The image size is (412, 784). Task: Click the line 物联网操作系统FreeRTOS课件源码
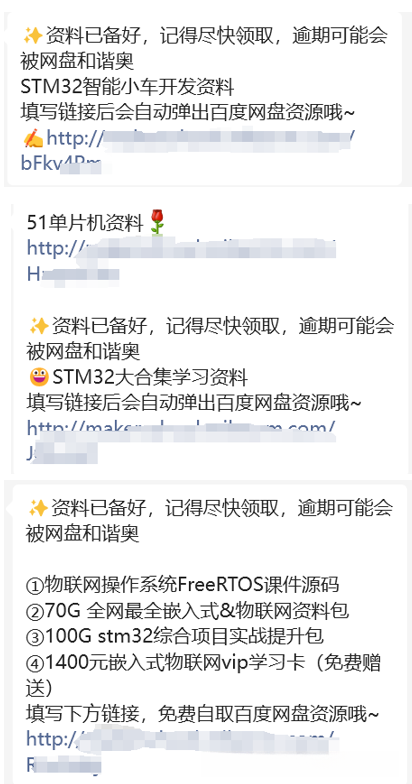coord(192,585)
